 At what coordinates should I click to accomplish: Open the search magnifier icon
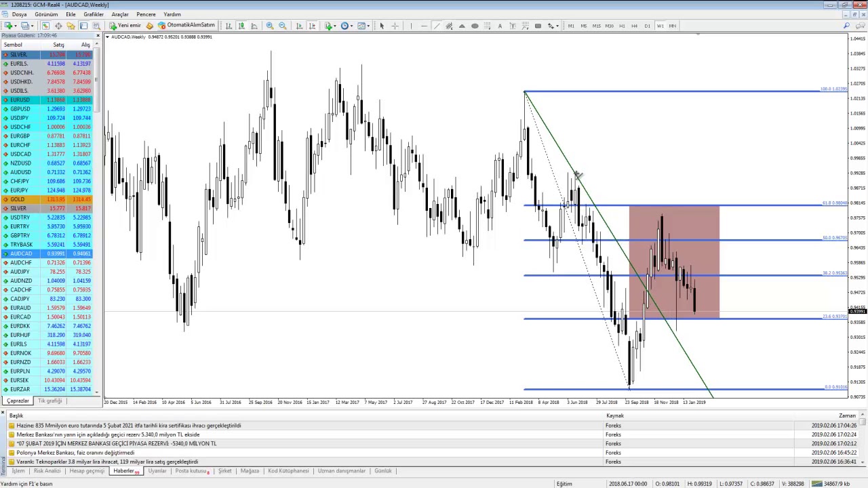(846, 26)
